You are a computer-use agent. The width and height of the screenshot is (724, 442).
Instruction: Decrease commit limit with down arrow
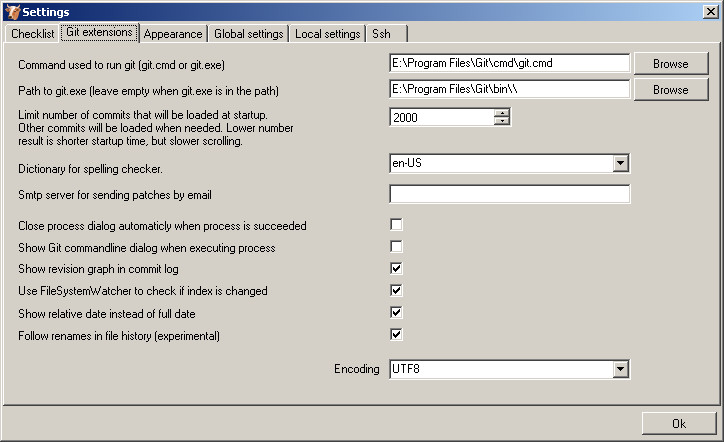pos(502,121)
